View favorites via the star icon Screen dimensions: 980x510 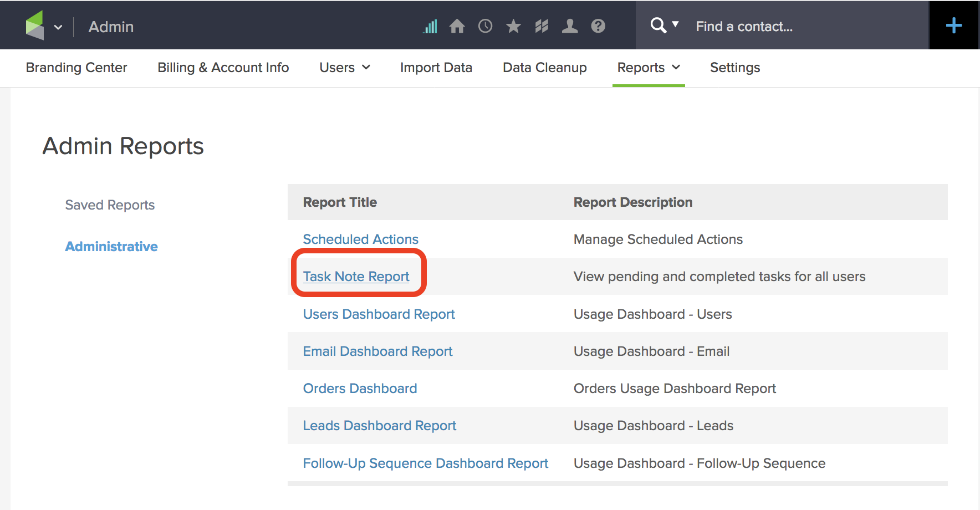(513, 25)
